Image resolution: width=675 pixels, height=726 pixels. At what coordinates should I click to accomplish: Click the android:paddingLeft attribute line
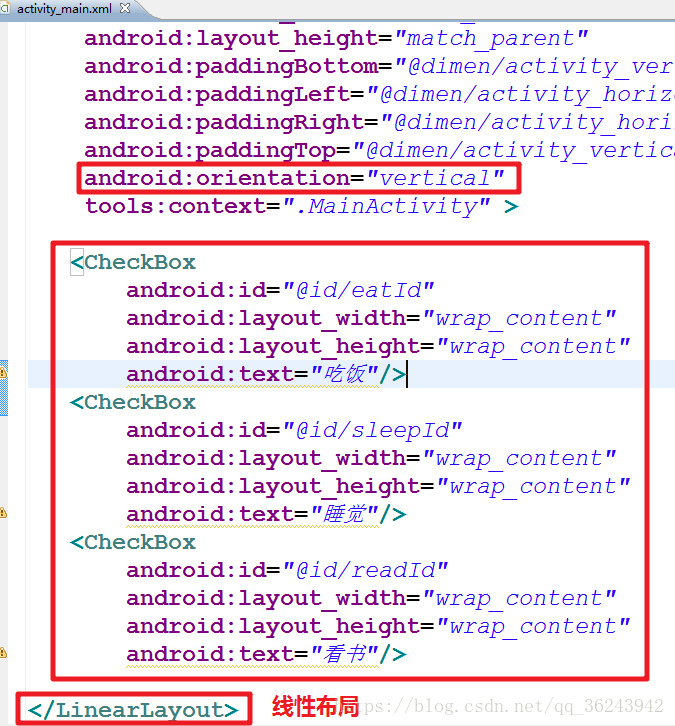click(379, 94)
